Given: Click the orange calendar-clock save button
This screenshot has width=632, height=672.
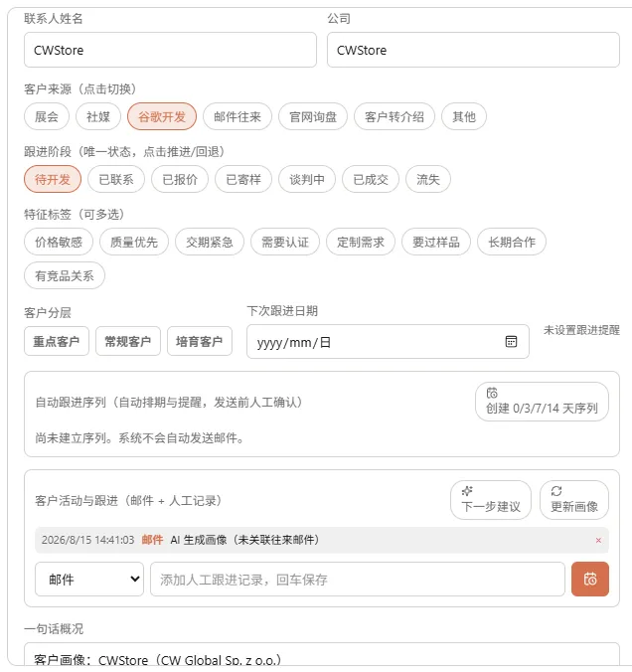Looking at the screenshot, I should click(589, 579).
